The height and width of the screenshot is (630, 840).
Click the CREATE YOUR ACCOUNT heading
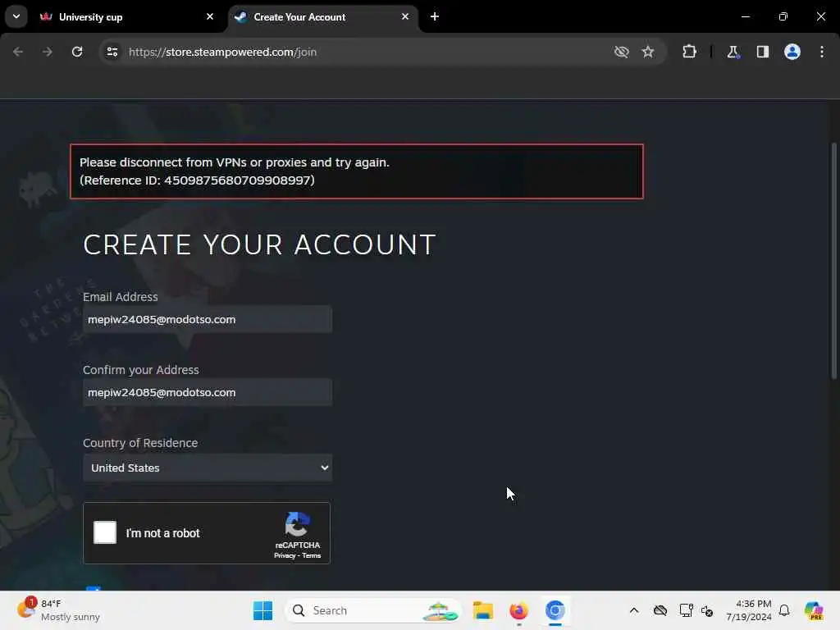[259, 244]
